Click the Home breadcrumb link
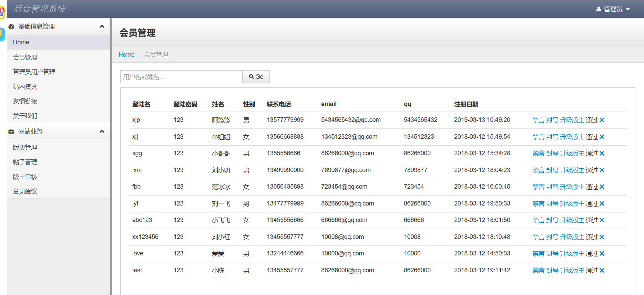 click(x=126, y=55)
